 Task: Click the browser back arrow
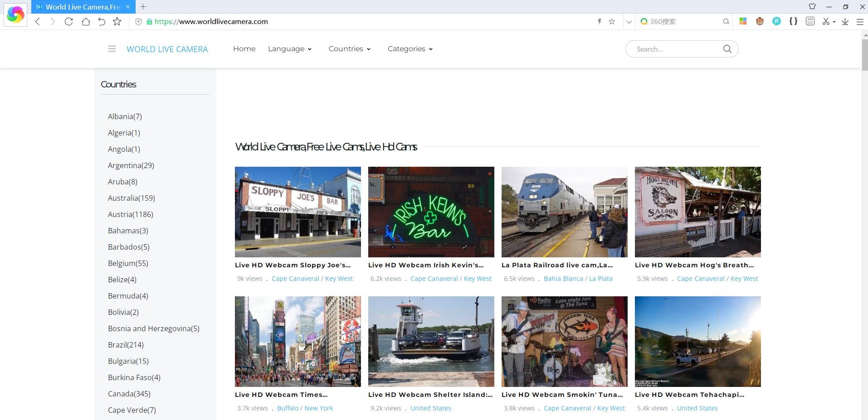pyautogui.click(x=38, y=21)
